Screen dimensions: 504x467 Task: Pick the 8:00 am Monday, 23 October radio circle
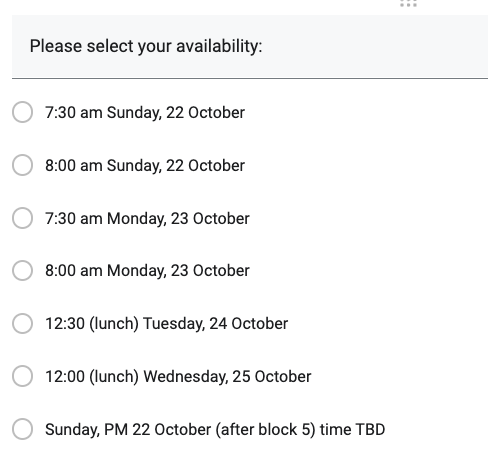[22, 270]
